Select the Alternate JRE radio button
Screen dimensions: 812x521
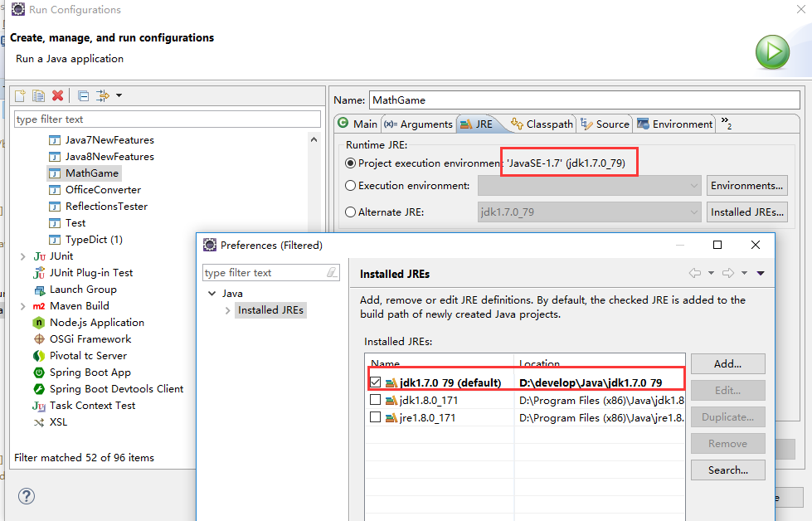350,212
